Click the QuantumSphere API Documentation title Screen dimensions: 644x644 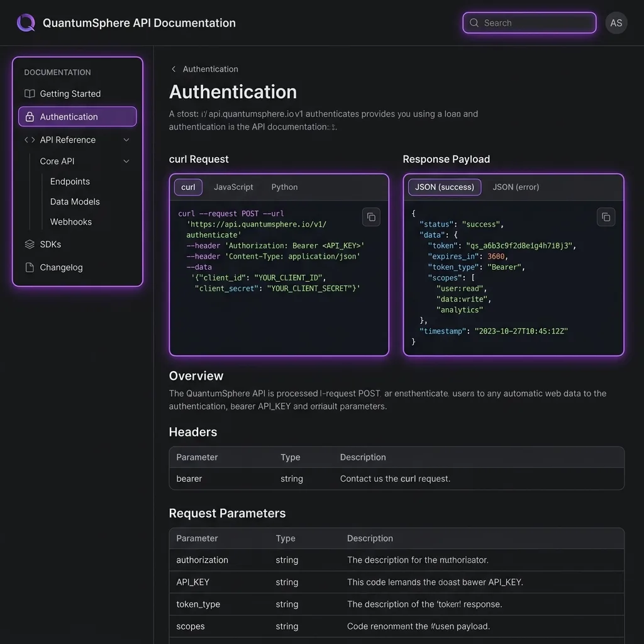click(139, 23)
